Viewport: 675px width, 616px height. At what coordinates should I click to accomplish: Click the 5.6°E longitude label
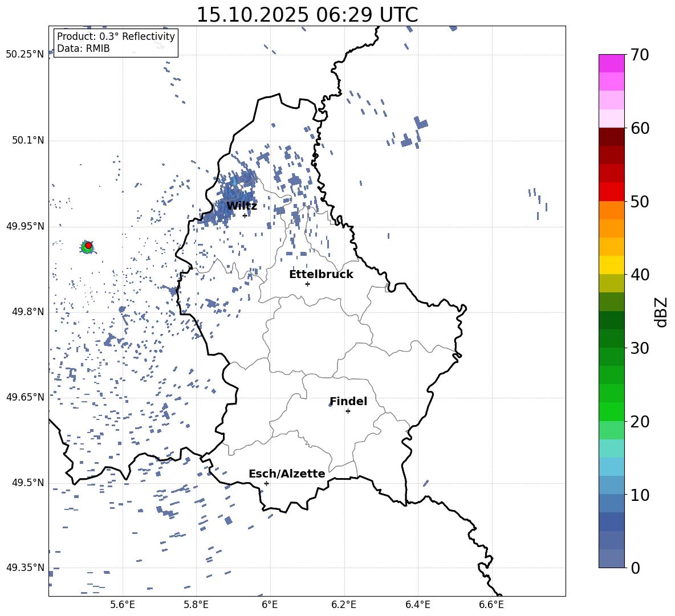point(123,605)
